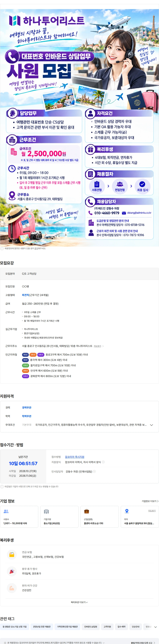Click the 연금·보험 benefits icon
Screen dimensions: 159x644
coord(12,554)
